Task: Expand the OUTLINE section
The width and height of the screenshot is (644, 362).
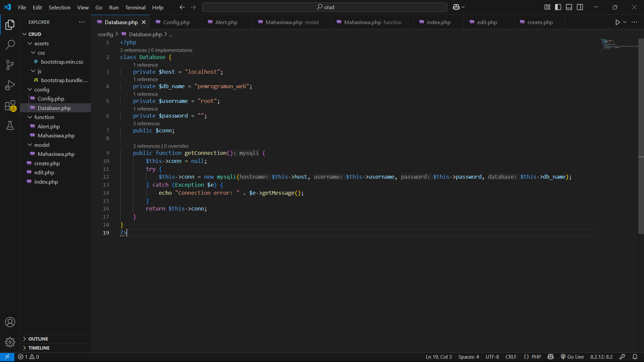Action: pos(38,339)
